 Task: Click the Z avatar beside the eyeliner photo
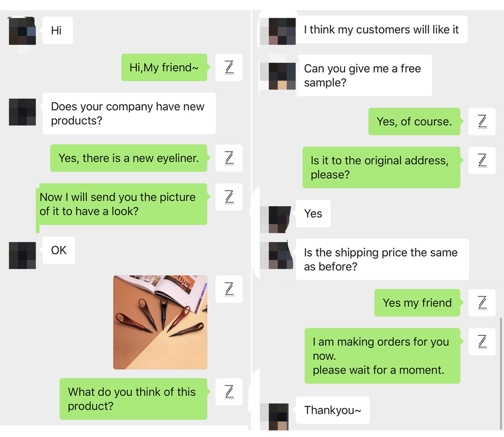coord(229,289)
